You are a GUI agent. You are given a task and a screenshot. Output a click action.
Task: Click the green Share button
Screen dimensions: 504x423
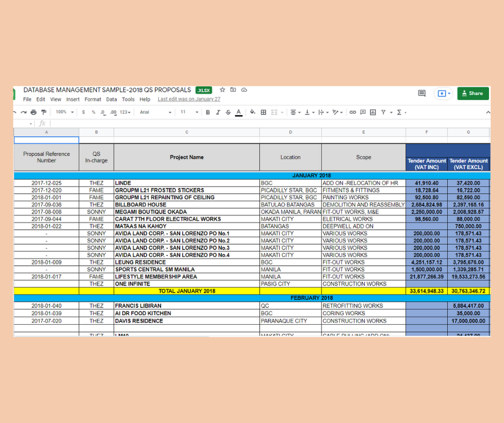pos(473,93)
